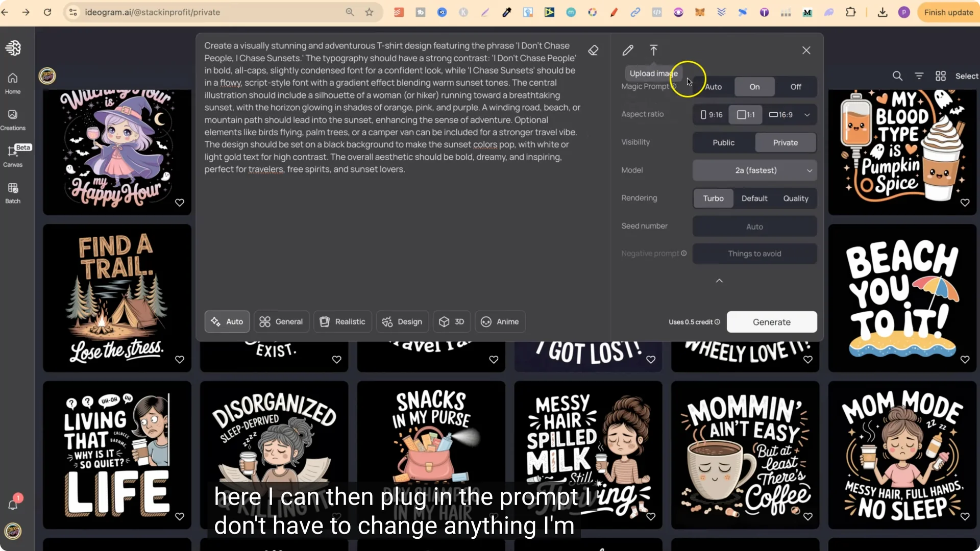Click the Generate button

click(772, 322)
